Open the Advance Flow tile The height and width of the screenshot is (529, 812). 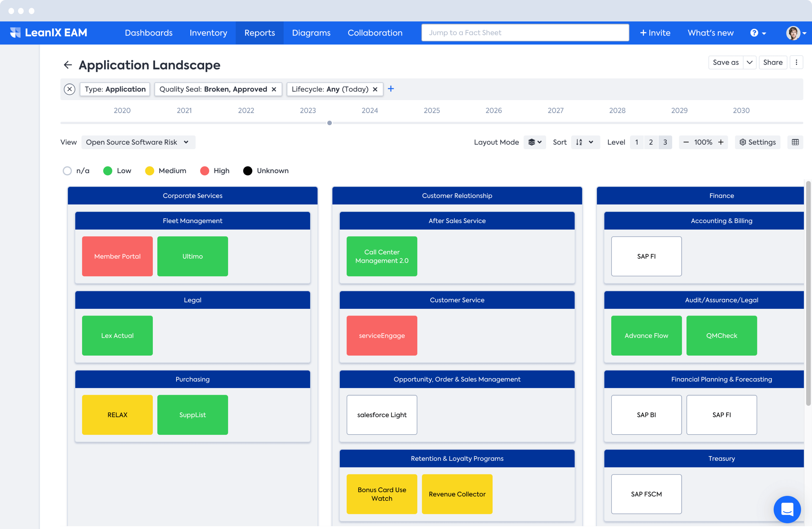pos(646,336)
